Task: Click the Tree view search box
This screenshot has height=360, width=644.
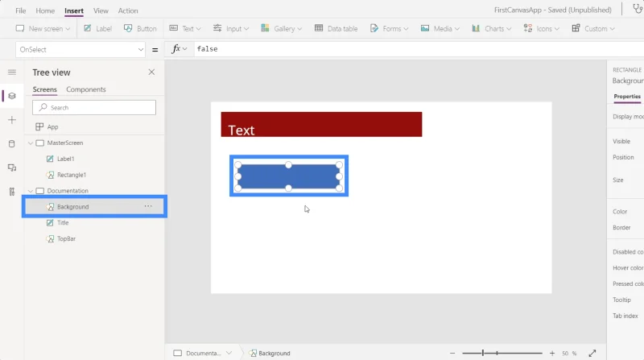Action: click(94, 108)
